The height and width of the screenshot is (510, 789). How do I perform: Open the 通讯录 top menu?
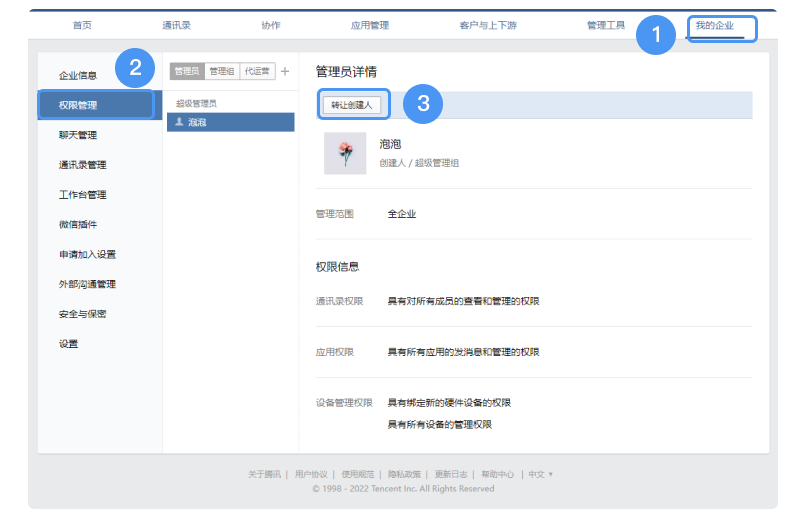tap(176, 26)
